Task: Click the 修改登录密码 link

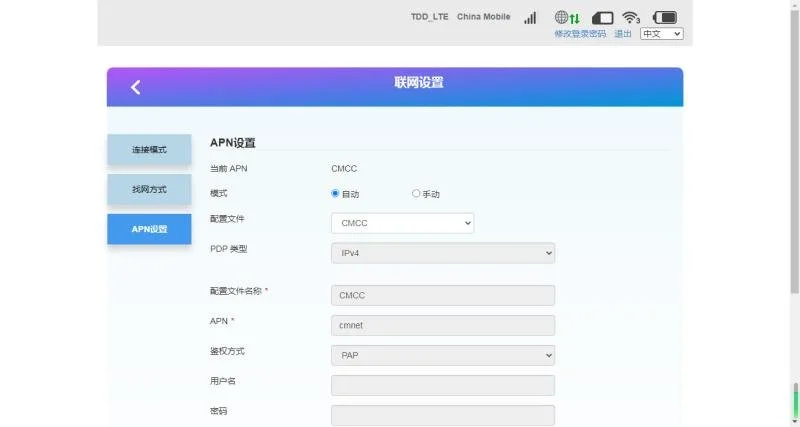Action: pyautogui.click(x=580, y=34)
